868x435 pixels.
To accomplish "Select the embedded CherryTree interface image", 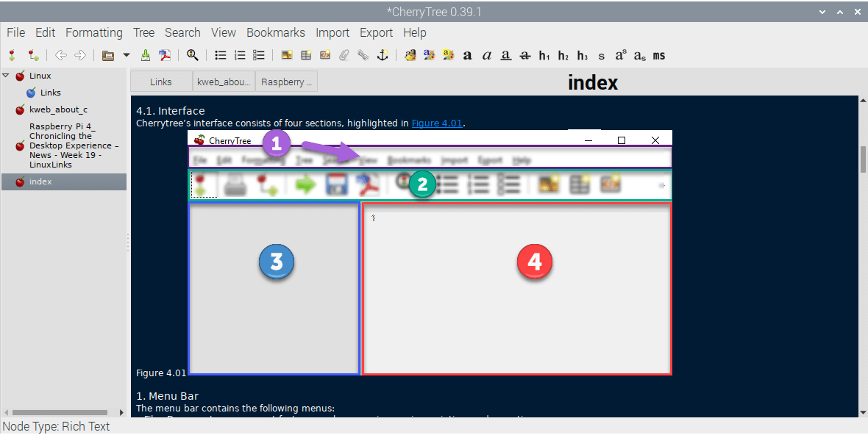I will pyautogui.click(x=430, y=254).
